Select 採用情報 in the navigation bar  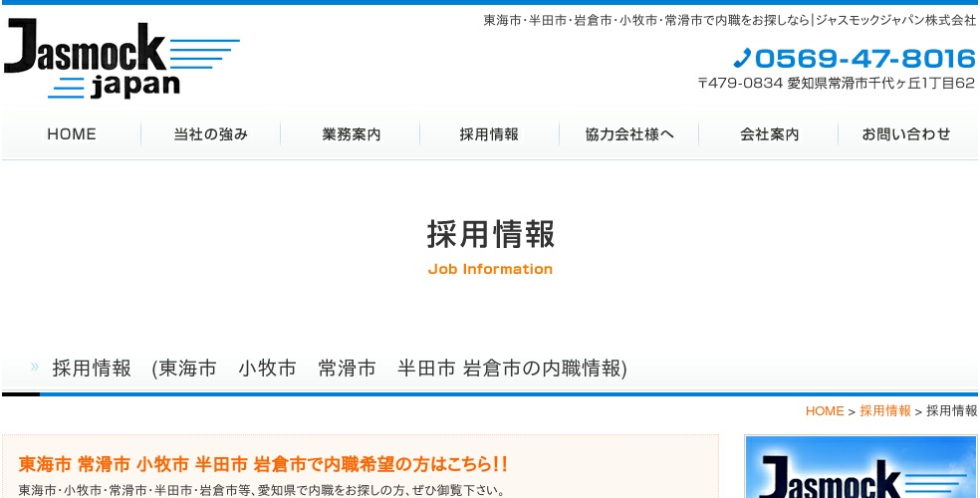[489, 134]
